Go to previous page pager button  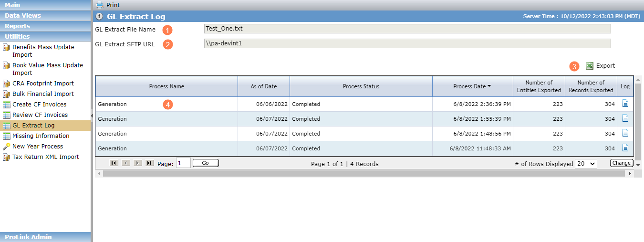pyautogui.click(x=126, y=163)
